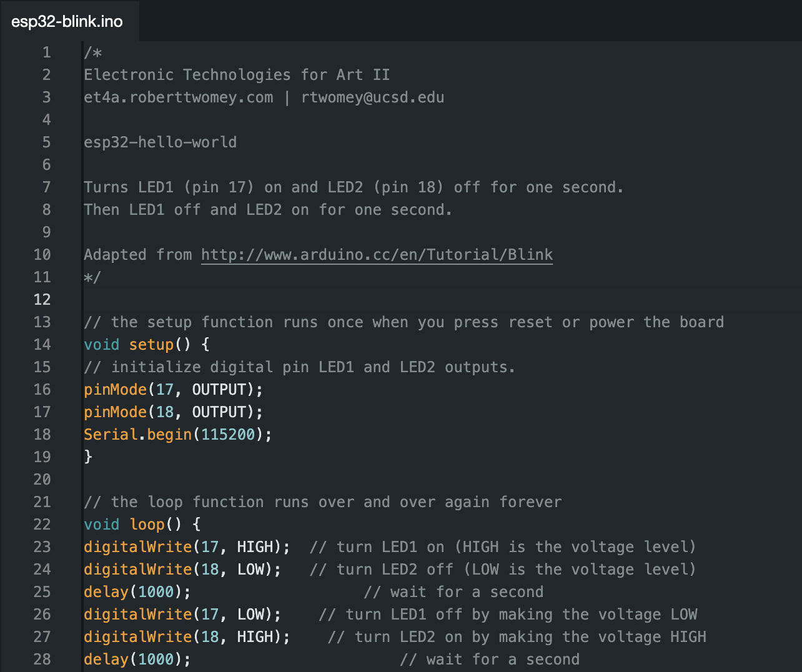Click the closing brace of setup
Viewport: 802px width, 672px height.
tap(88, 457)
